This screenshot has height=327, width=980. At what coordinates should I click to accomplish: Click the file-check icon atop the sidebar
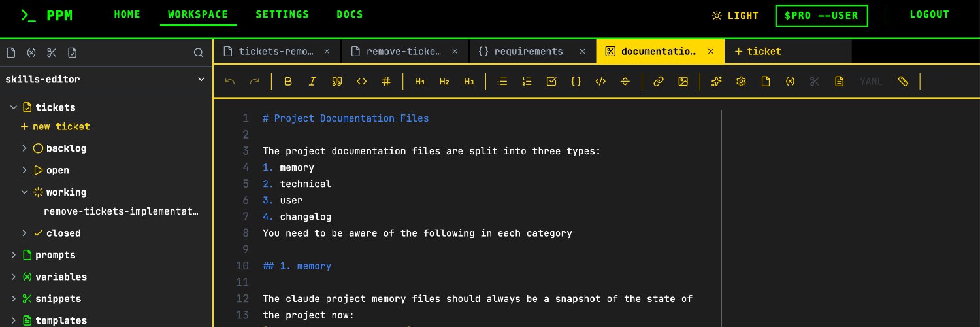point(73,53)
